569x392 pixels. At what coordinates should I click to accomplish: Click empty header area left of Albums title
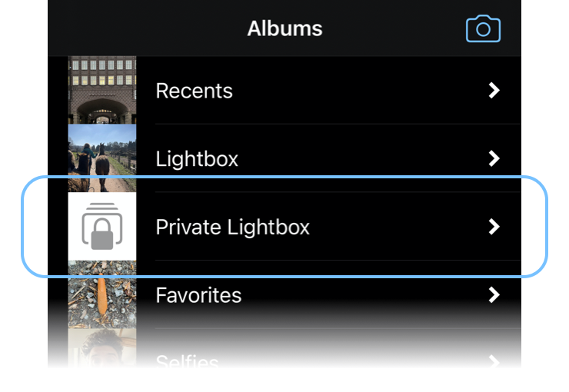pyautogui.click(x=138, y=29)
